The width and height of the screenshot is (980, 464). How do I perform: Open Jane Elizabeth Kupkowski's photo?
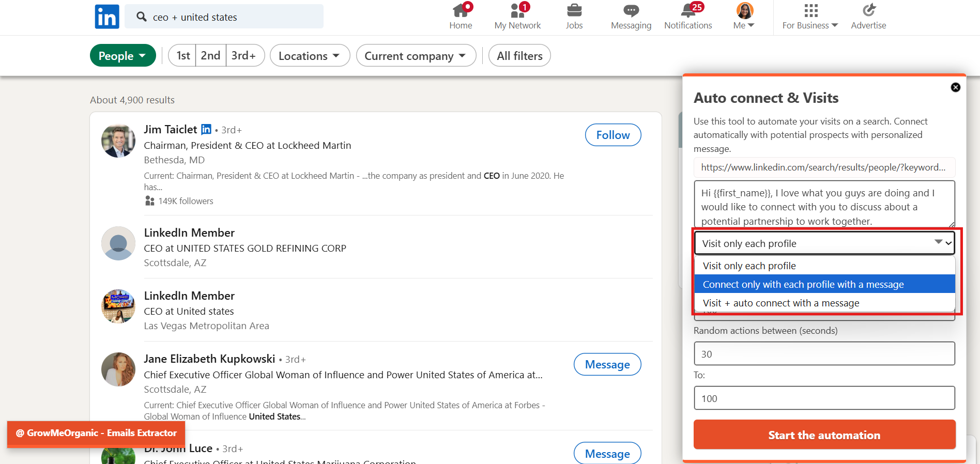coord(118,369)
